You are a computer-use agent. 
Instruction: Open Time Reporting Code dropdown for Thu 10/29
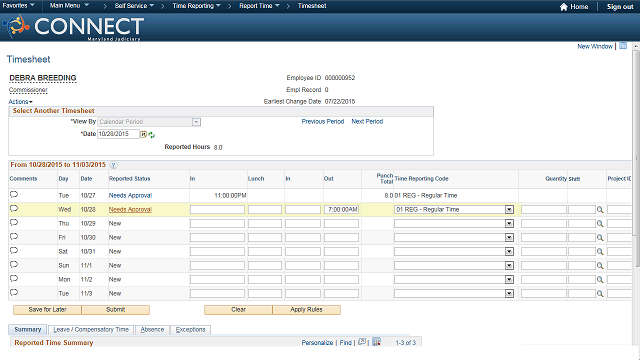(x=509, y=223)
